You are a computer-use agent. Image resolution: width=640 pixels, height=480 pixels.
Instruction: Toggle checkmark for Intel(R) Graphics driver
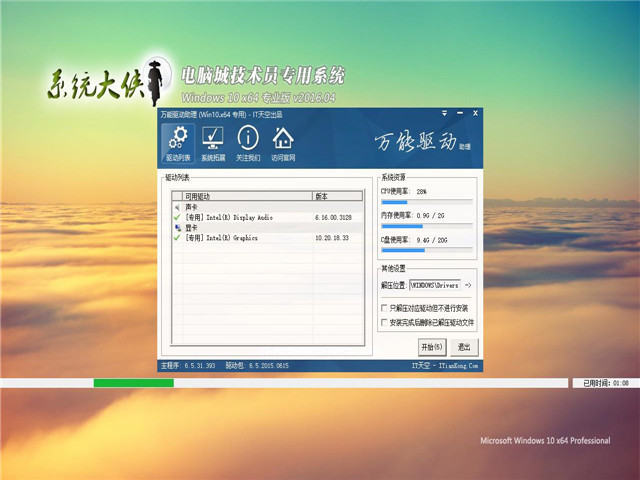coord(177,238)
